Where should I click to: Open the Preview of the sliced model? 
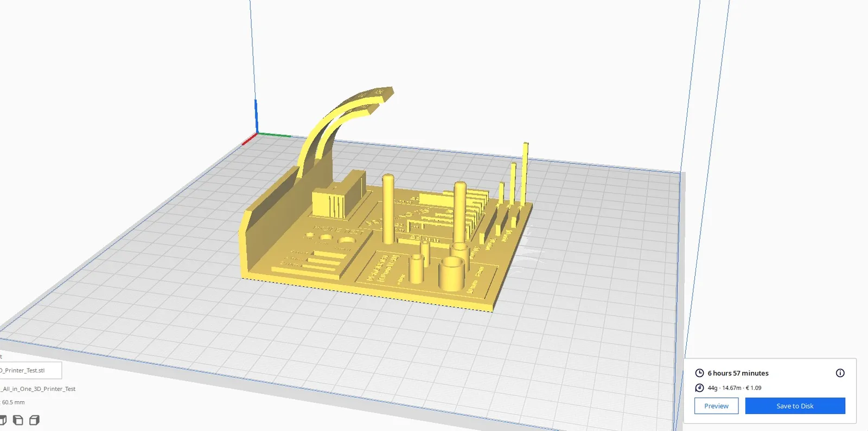click(x=716, y=406)
